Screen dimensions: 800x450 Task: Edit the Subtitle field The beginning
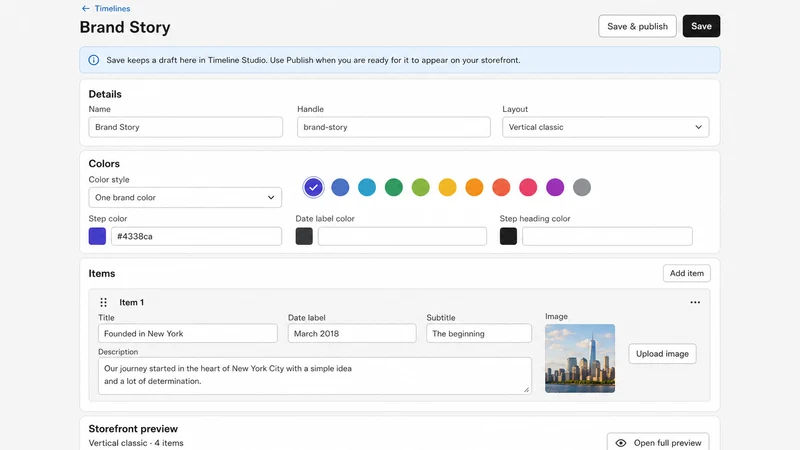tap(479, 334)
